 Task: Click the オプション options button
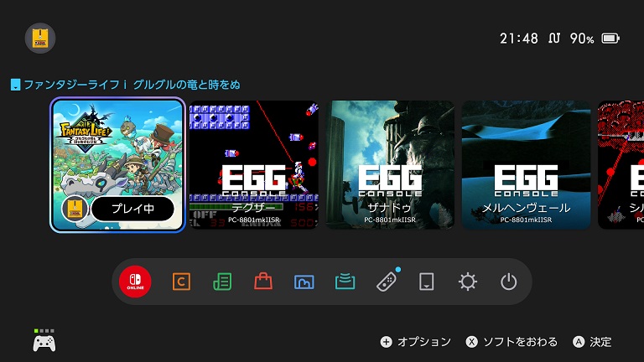click(416, 342)
